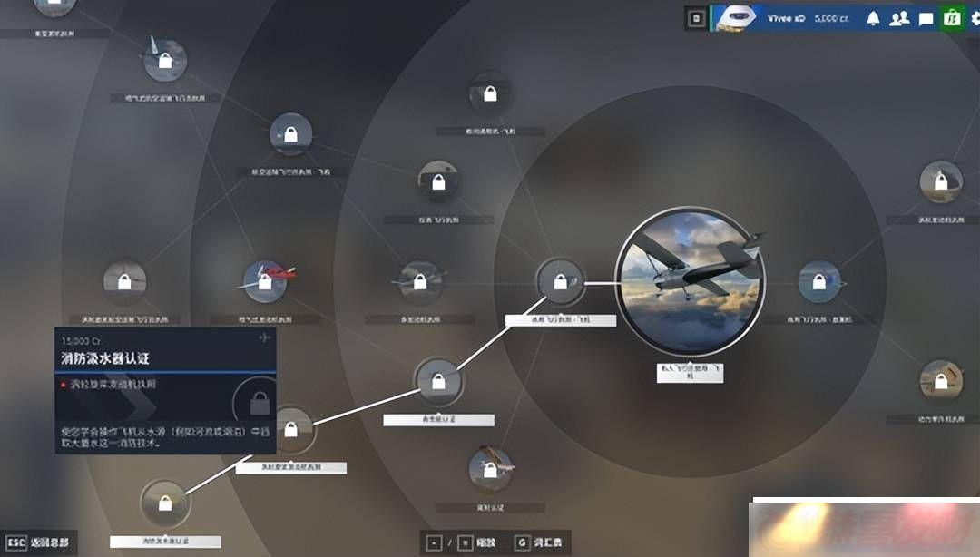Click the small airplane icon in tooltip corner
The image size is (980, 557).
(264, 337)
